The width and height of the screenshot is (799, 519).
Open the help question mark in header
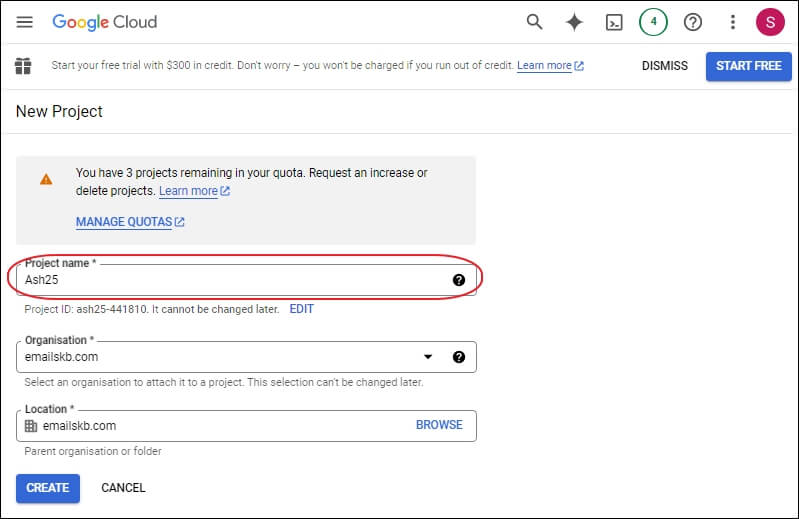tap(693, 22)
